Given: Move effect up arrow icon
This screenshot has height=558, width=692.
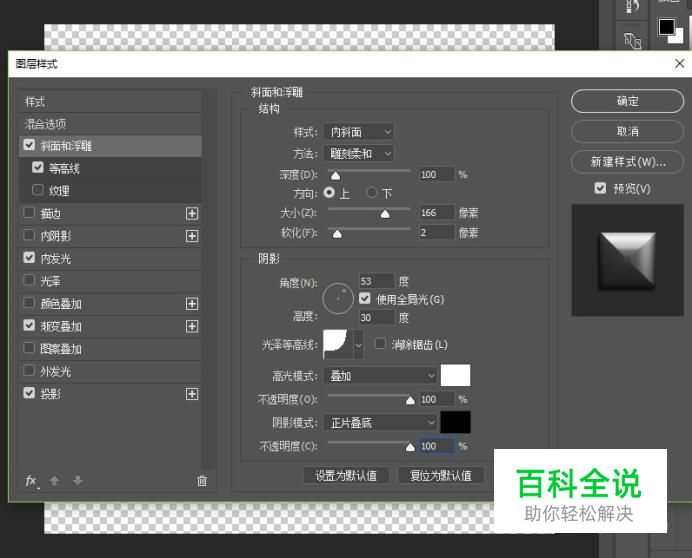Looking at the screenshot, I should tap(54, 480).
